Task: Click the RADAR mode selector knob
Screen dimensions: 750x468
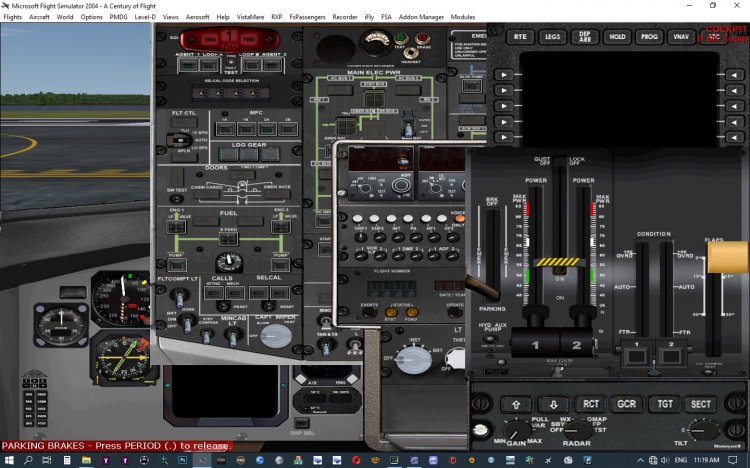Action: tap(577, 430)
